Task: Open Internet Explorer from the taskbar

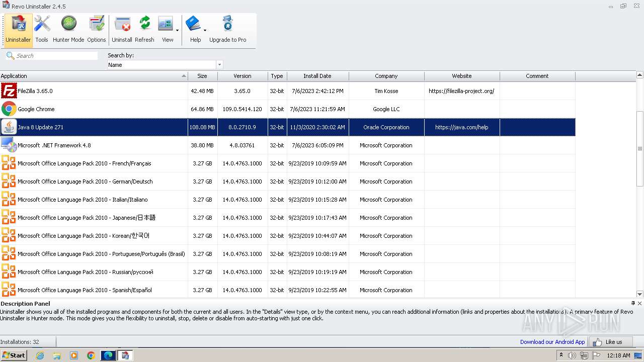Action: click(x=40, y=355)
